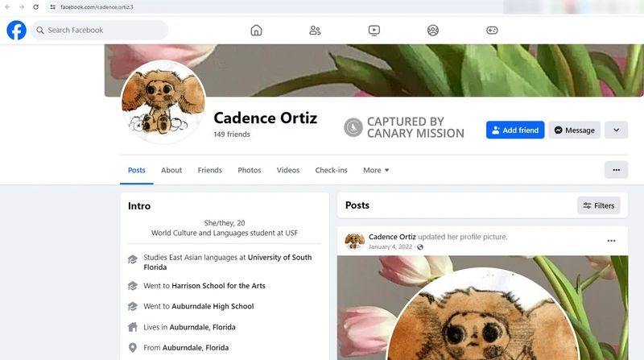Open the Groups icon in top navigation
Image resolution: width=644 pixels, height=360 pixels.
pos(433,31)
